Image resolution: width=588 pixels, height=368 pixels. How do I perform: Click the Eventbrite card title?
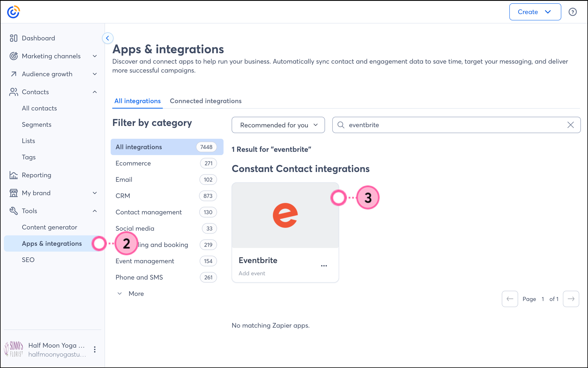(x=258, y=260)
